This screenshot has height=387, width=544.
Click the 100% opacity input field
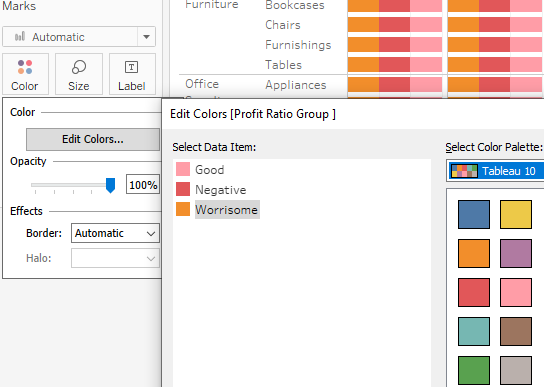point(143,184)
